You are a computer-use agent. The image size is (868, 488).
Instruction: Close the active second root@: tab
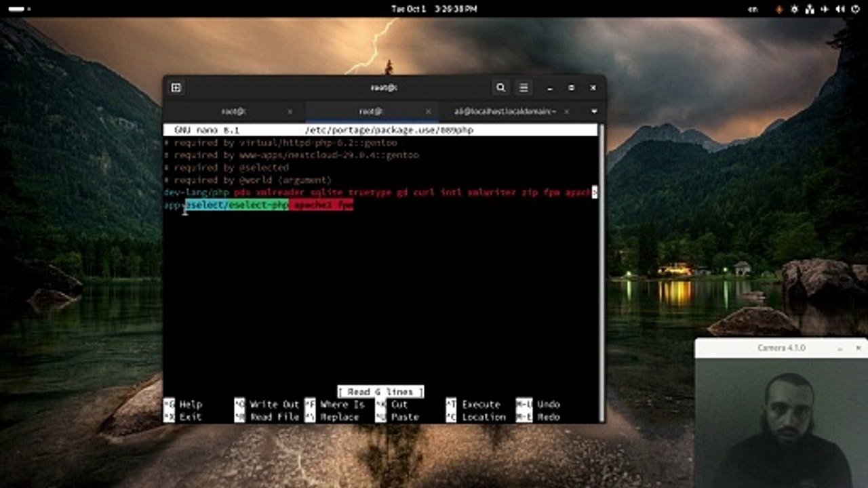428,111
